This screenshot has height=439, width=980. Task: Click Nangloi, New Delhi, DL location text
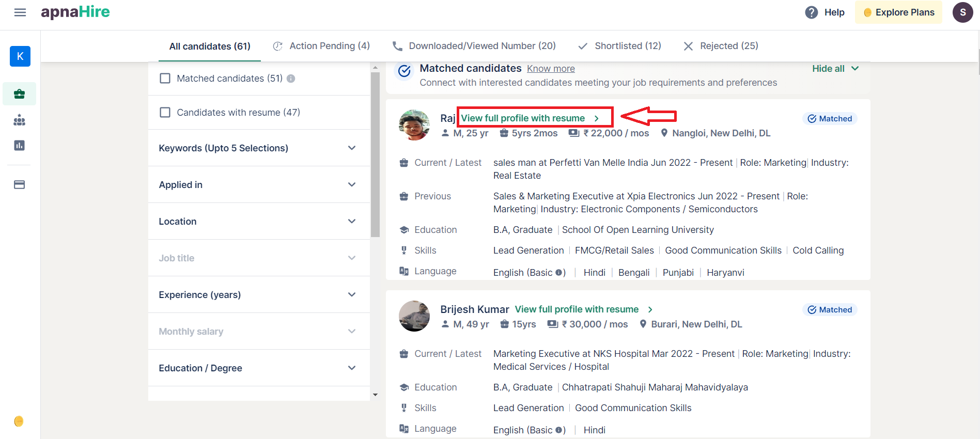[721, 133]
